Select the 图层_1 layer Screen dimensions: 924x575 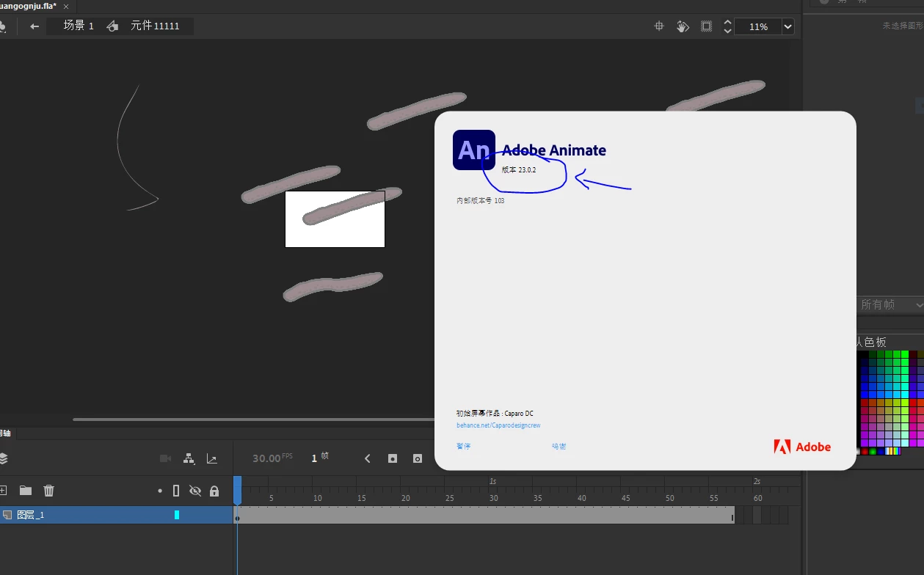[116, 515]
